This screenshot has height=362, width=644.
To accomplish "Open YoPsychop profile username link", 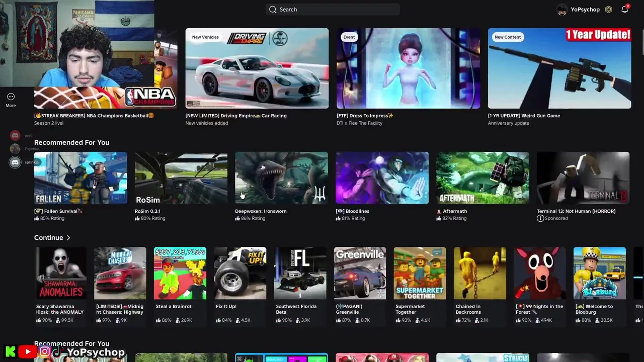I will point(585,10).
